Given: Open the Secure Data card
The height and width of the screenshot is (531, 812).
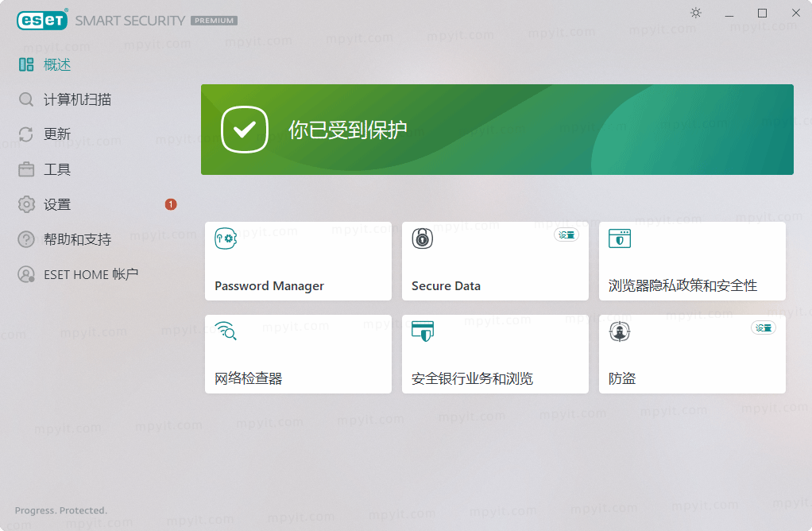Looking at the screenshot, I should point(495,261).
